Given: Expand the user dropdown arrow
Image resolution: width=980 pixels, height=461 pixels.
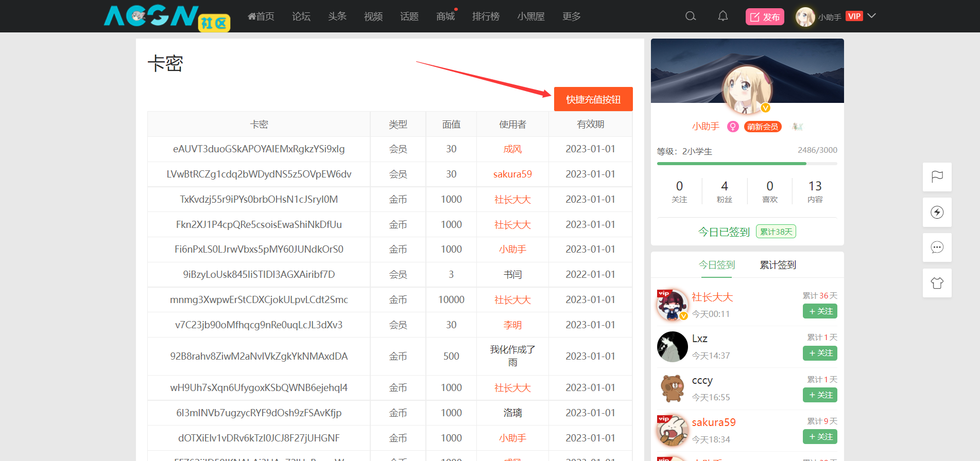Looking at the screenshot, I should point(871,16).
